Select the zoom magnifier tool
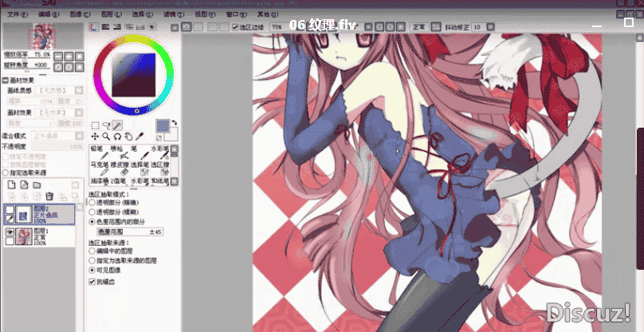 tap(106, 136)
